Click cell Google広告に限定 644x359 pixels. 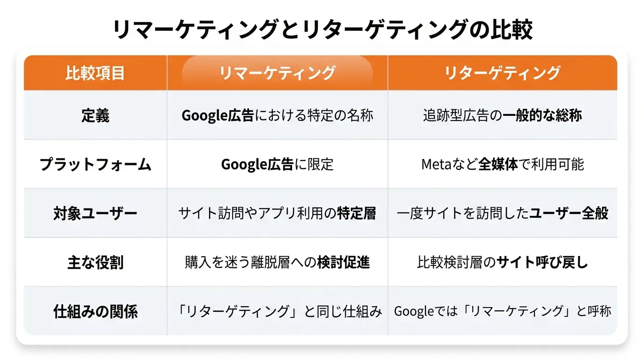click(277, 164)
